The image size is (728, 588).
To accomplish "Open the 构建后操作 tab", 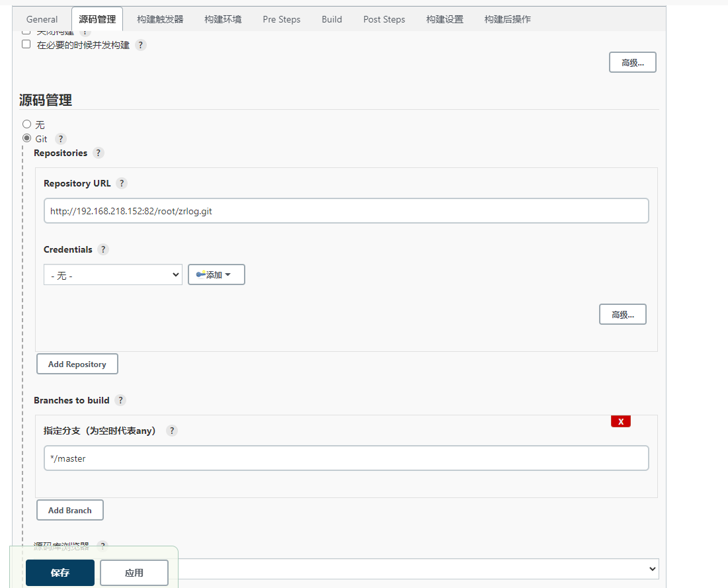I will pyautogui.click(x=507, y=19).
